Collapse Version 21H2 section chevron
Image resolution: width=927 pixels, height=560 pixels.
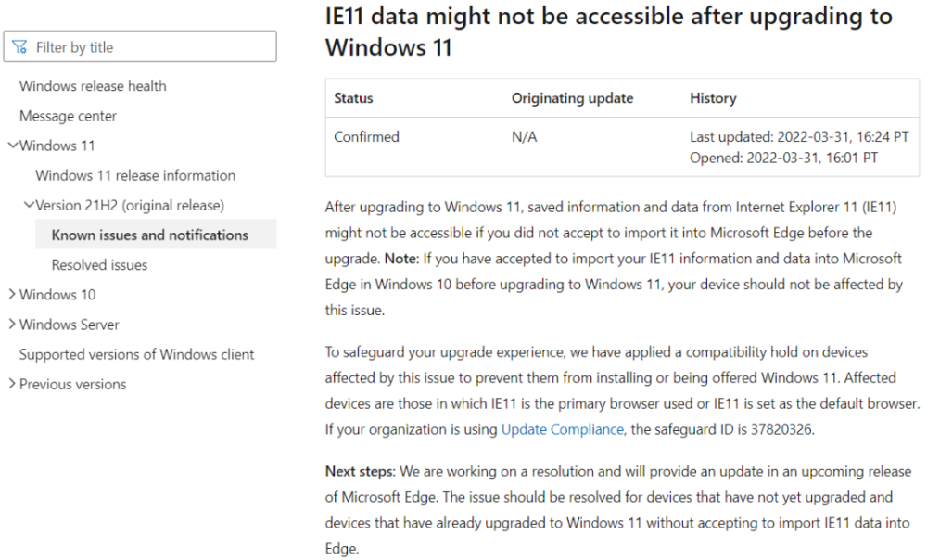tap(29, 205)
